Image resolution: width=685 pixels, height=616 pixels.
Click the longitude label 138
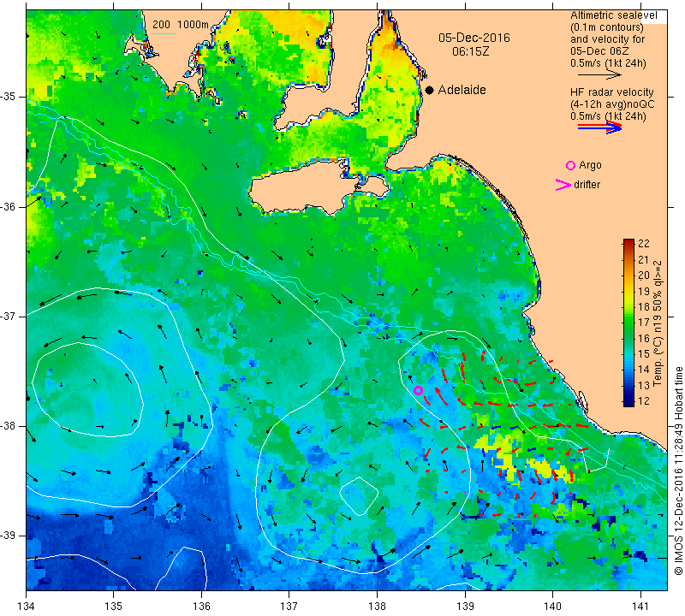[x=377, y=607]
